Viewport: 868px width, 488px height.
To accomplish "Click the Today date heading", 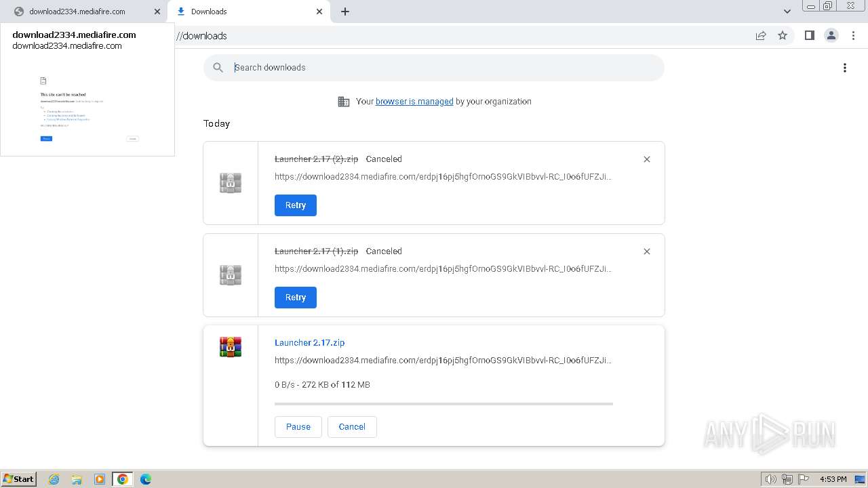I will [216, 124].
